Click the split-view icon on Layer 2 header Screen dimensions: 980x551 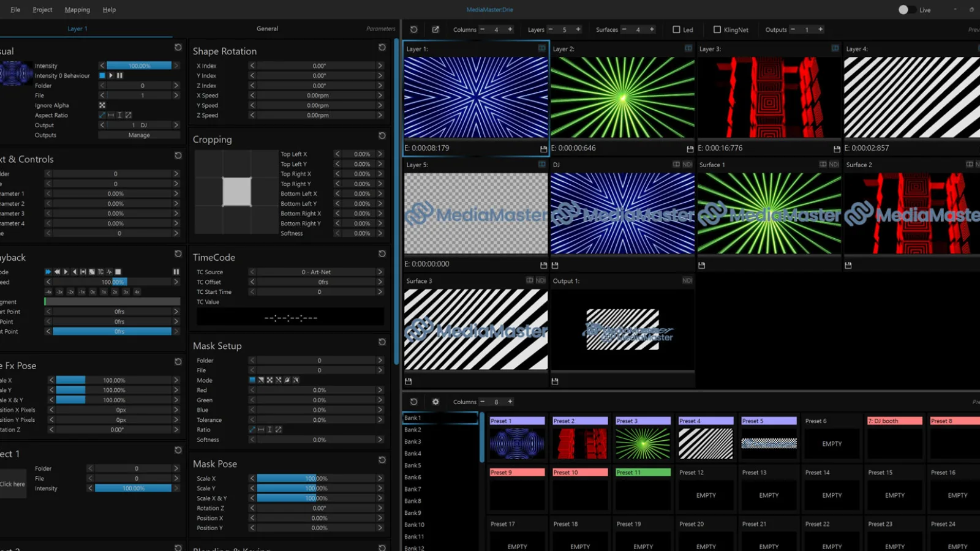(688, 48)
